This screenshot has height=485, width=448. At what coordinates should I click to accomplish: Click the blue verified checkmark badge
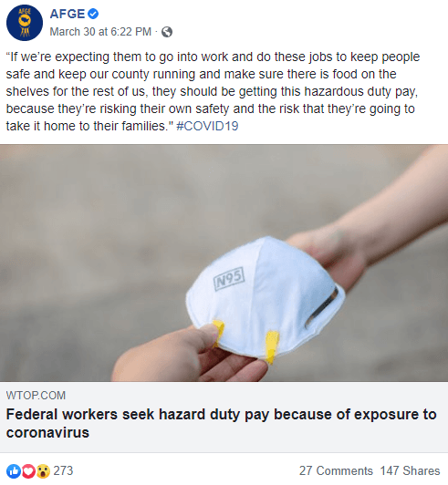pos(93,14)
